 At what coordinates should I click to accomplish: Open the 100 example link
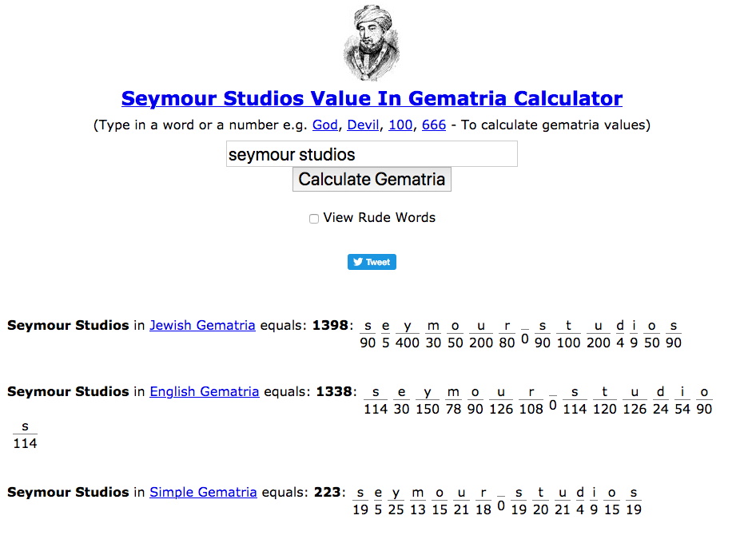coord(400,125)
